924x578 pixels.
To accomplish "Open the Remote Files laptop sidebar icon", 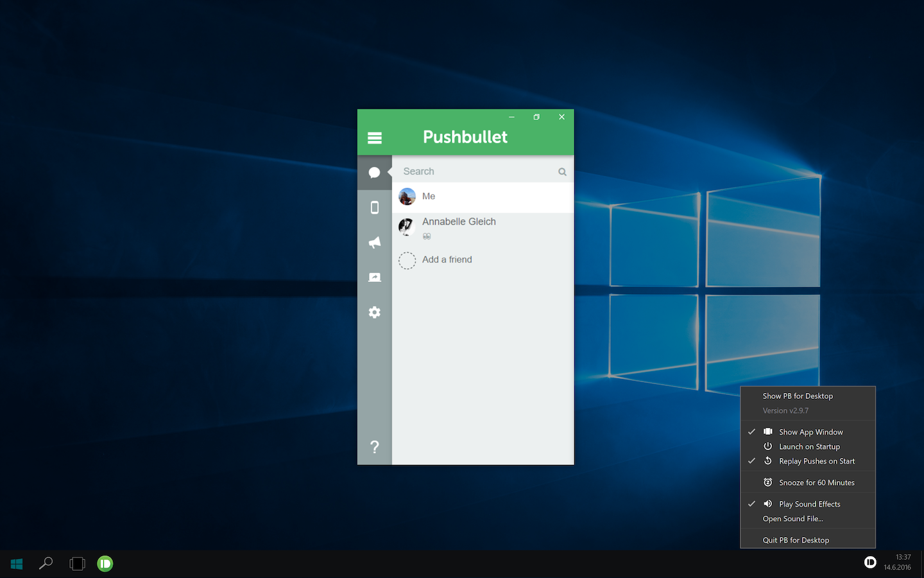I will (x=375, y=277).
